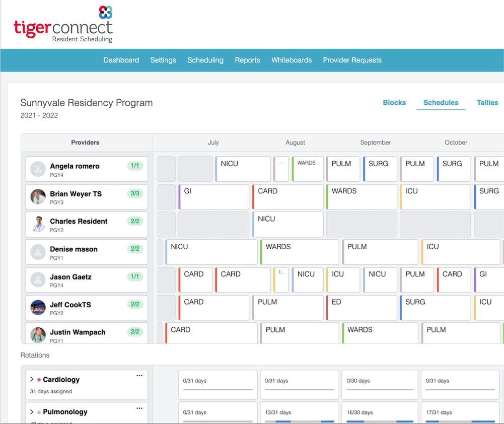Expand the Cardiology rotation row
This screenshot has width=504, height=424.
(x=32, y=380)
